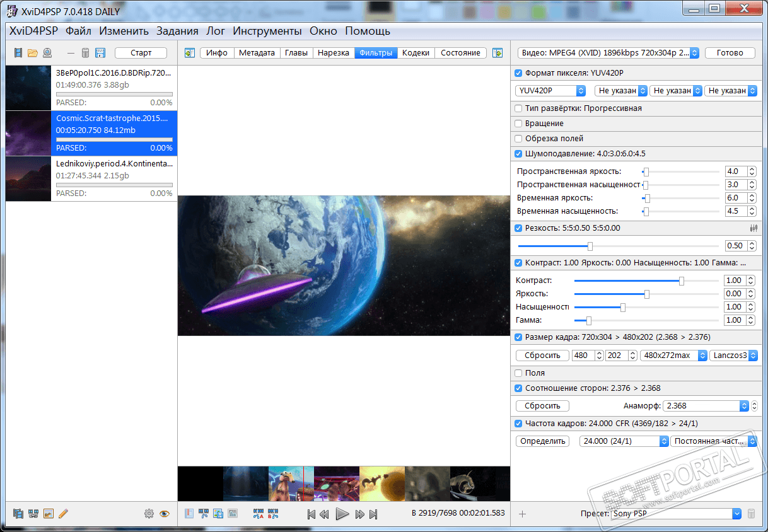
Task: Click the webcam capture icon
Action: click(47, 53)
